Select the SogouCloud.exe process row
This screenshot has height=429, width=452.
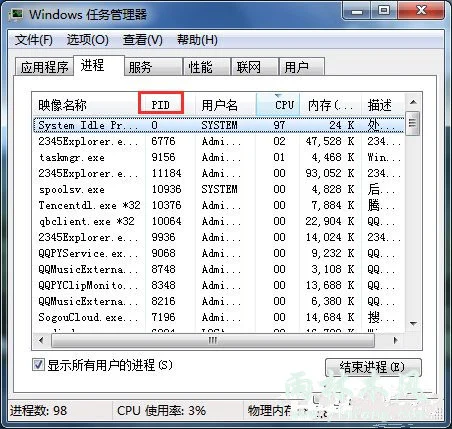pos(218,317)
